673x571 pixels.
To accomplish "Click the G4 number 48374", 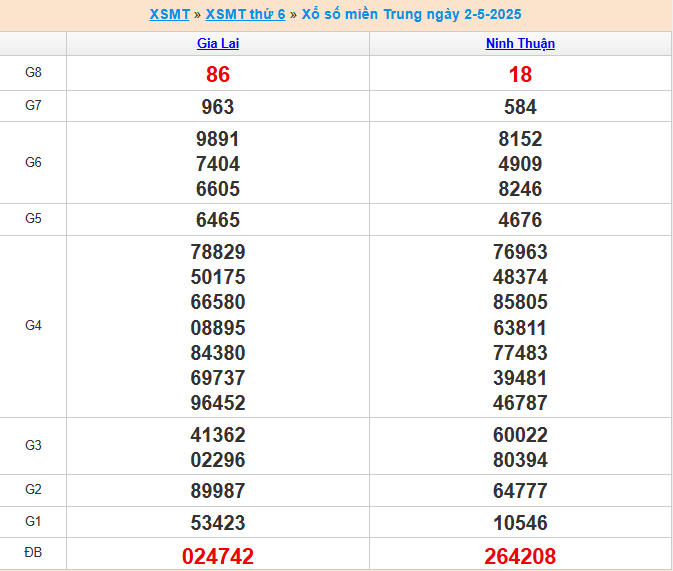I will click(x=520, y=277).
